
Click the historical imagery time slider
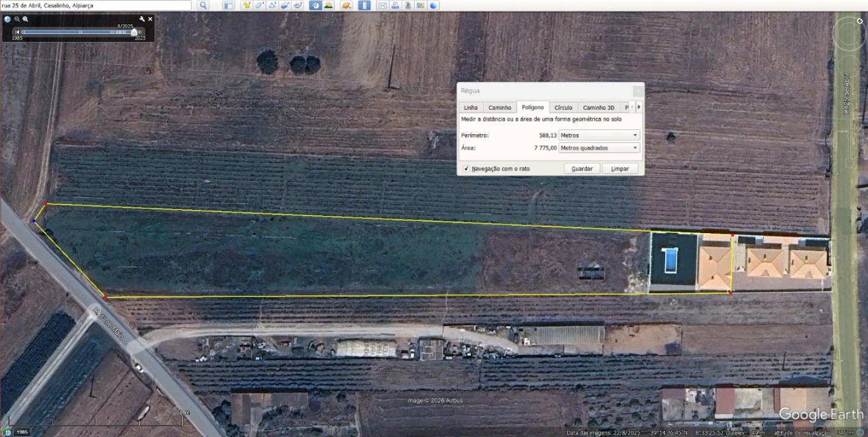tap(79, 32)
